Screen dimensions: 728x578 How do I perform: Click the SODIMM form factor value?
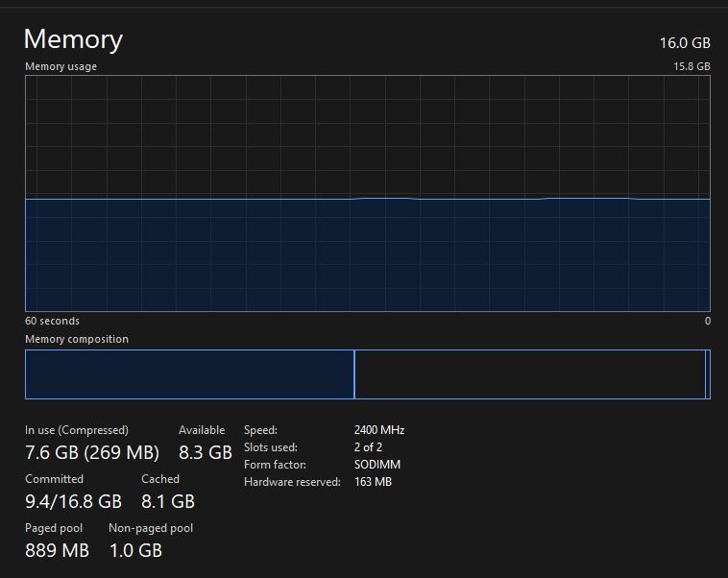click(x=377, y=465)
